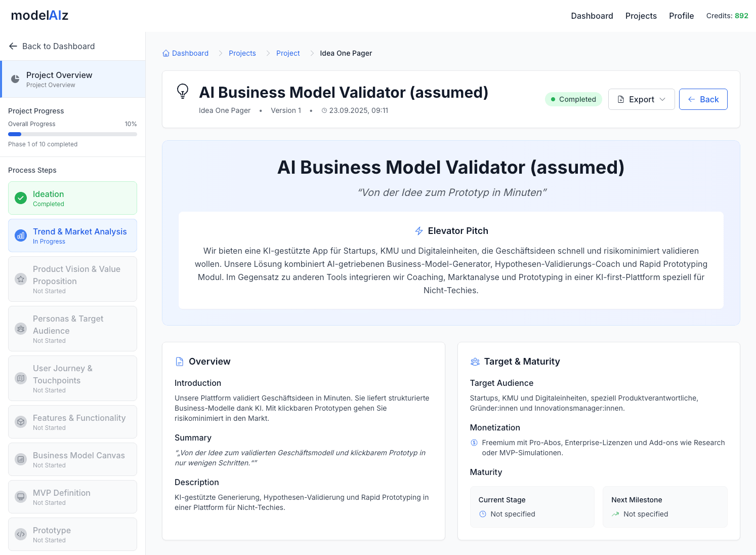Viewport: 756px width, 555px height.
Task: Open the Export dropdown menu
Action: click(641, 99)
